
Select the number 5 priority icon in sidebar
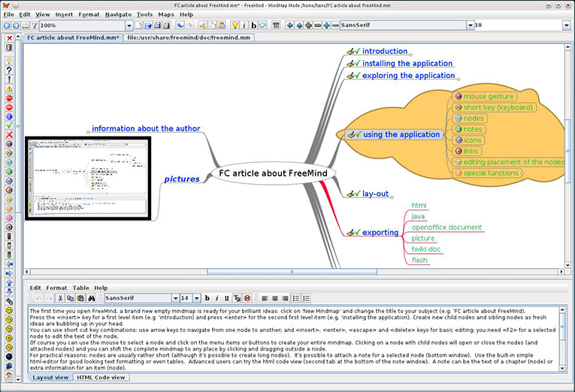10,181
